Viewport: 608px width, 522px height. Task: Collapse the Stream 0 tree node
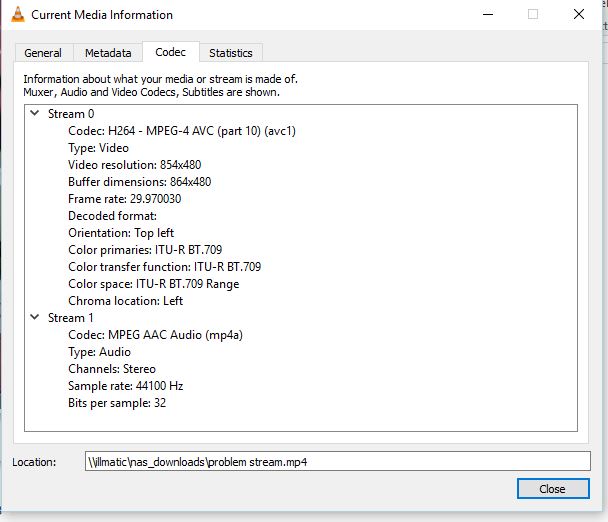coord(35,114)
